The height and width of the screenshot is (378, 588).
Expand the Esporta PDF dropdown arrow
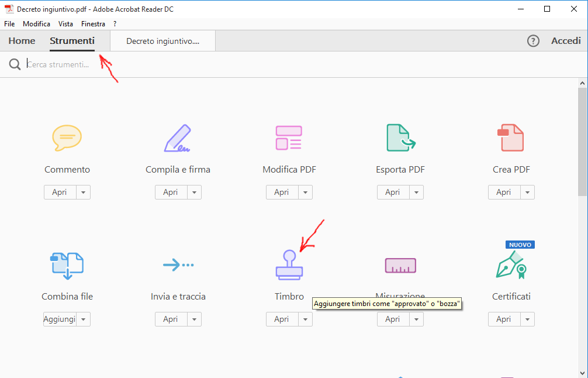pos(416,192)
